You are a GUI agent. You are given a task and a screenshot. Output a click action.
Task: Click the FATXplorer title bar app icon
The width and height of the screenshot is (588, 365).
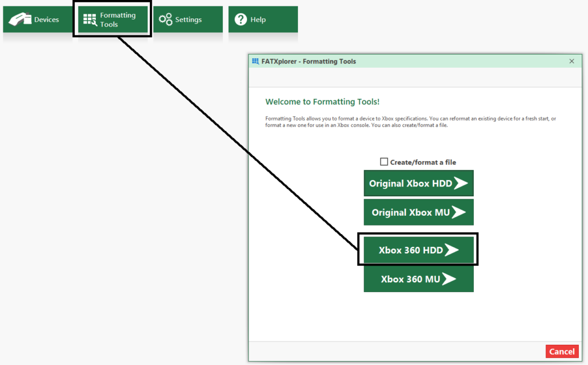coord(256,61)
